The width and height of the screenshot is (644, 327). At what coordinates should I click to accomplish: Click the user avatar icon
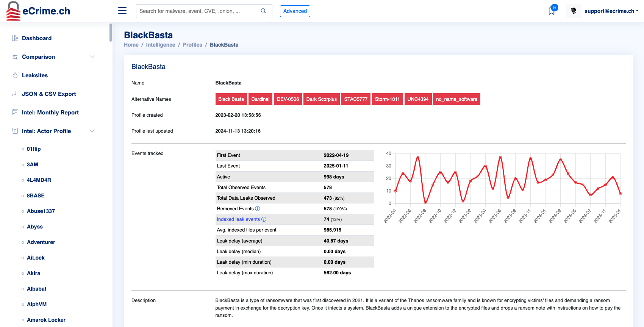click(x=574, y=11)
